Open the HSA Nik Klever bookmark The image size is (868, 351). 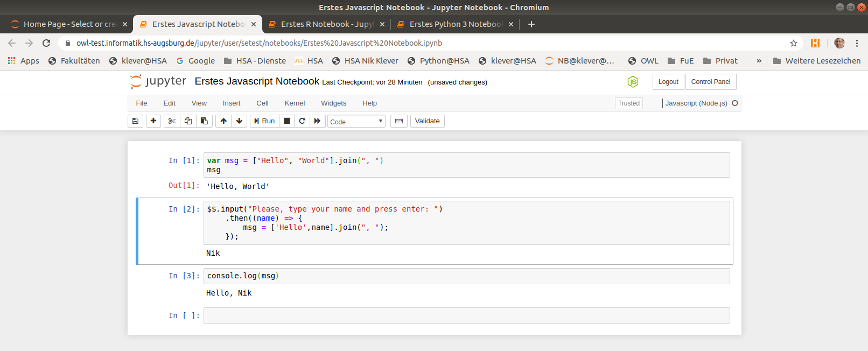point(365,61)
